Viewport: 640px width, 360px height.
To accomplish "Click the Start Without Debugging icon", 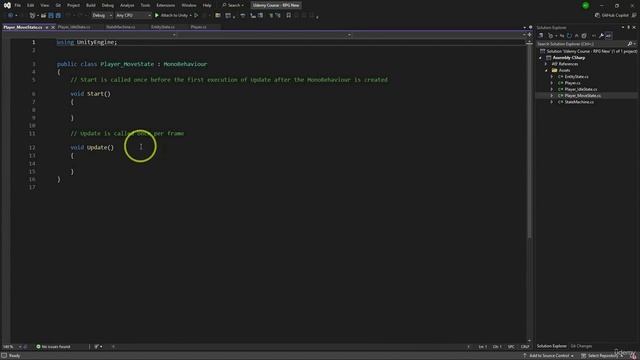I will click(196, 16).
